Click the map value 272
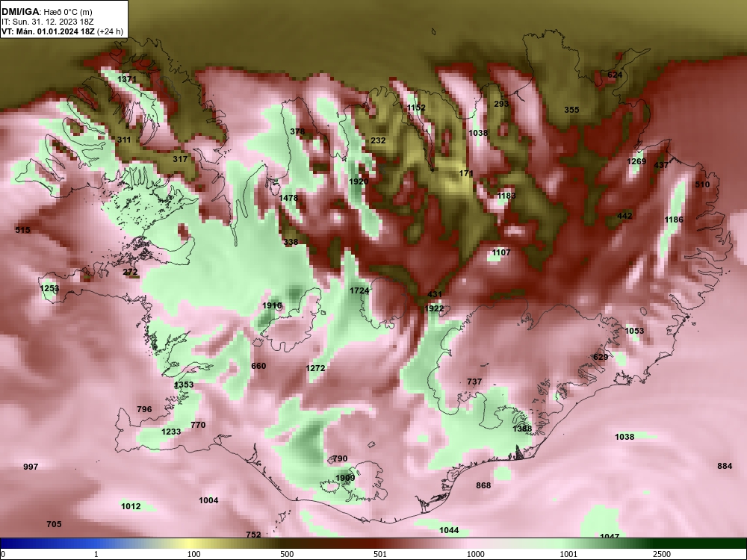This screenshot has width=747, height=560. pos(130,273)
